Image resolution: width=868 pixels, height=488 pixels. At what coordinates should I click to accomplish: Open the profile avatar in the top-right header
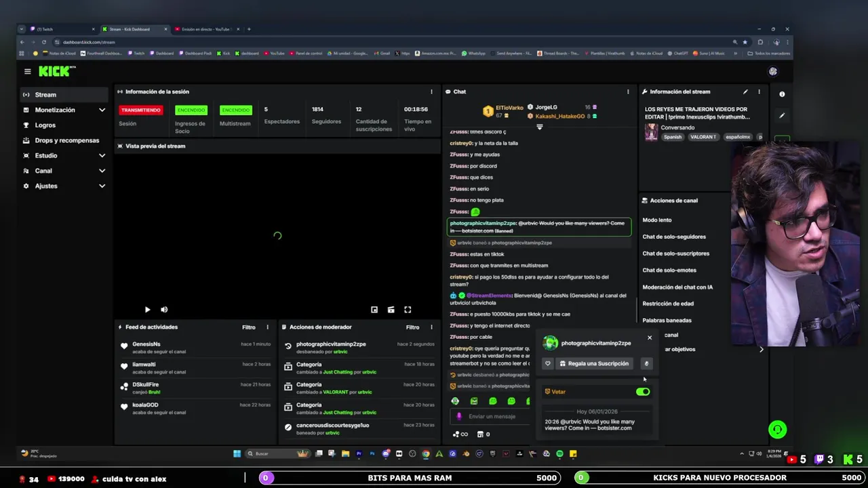click(x=772, y=71)
